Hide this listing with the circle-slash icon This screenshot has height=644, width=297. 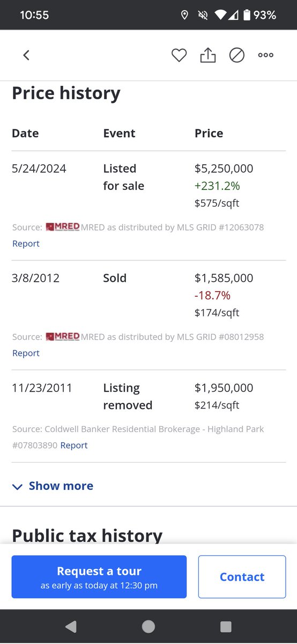(237, 55)
